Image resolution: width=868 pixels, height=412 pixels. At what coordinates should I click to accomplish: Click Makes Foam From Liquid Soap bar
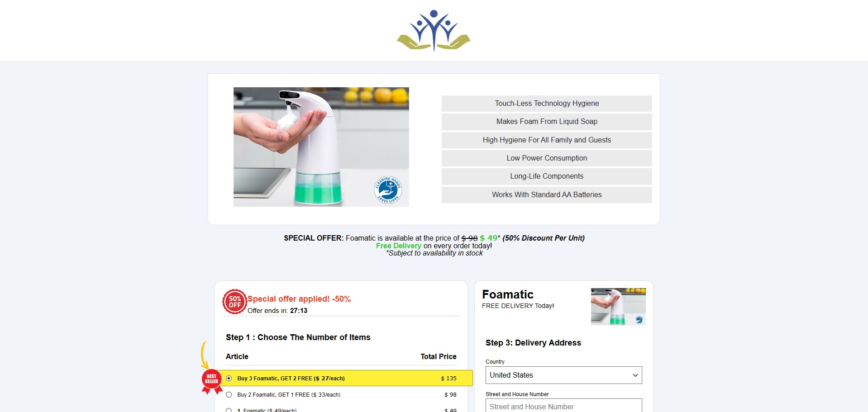click(x=547, y=122)
